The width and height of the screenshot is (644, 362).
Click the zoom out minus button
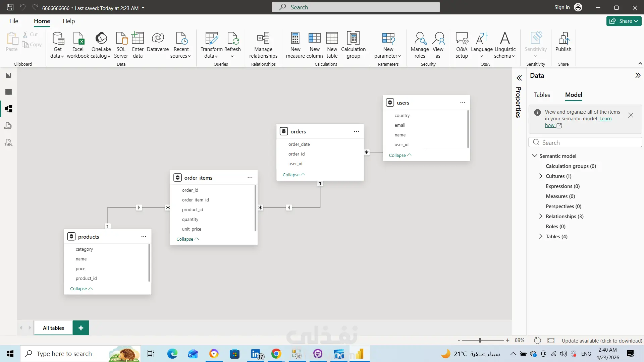tap(459, 341)
